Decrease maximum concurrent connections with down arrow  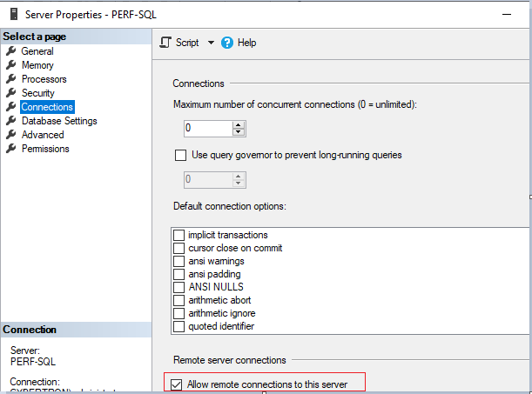click(239, 132)
